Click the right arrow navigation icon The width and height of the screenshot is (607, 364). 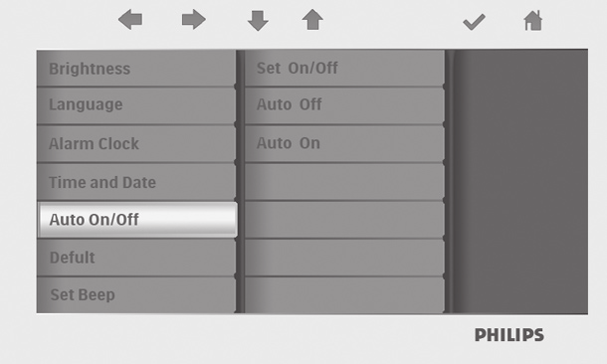pos(194,20)
